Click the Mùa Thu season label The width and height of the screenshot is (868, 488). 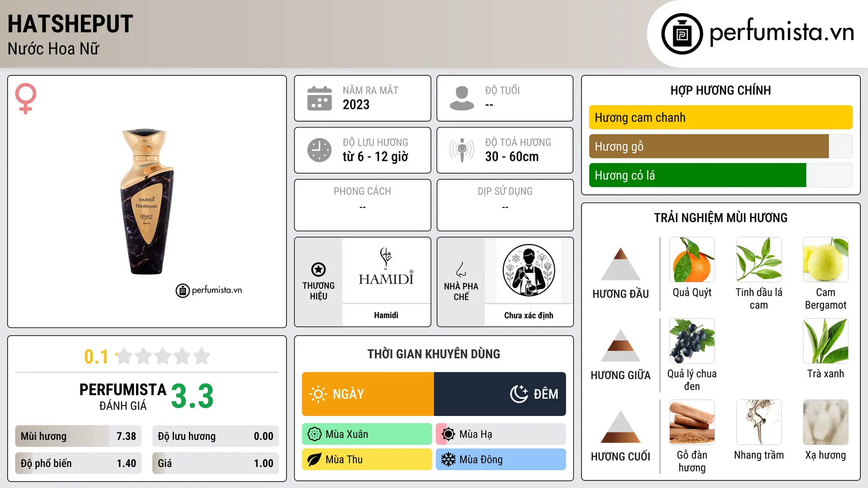[344, 460]
